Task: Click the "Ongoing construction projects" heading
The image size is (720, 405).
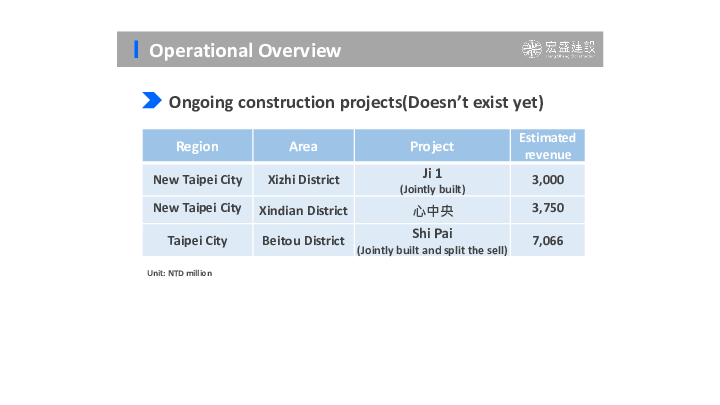Action: tap(355, 101)
